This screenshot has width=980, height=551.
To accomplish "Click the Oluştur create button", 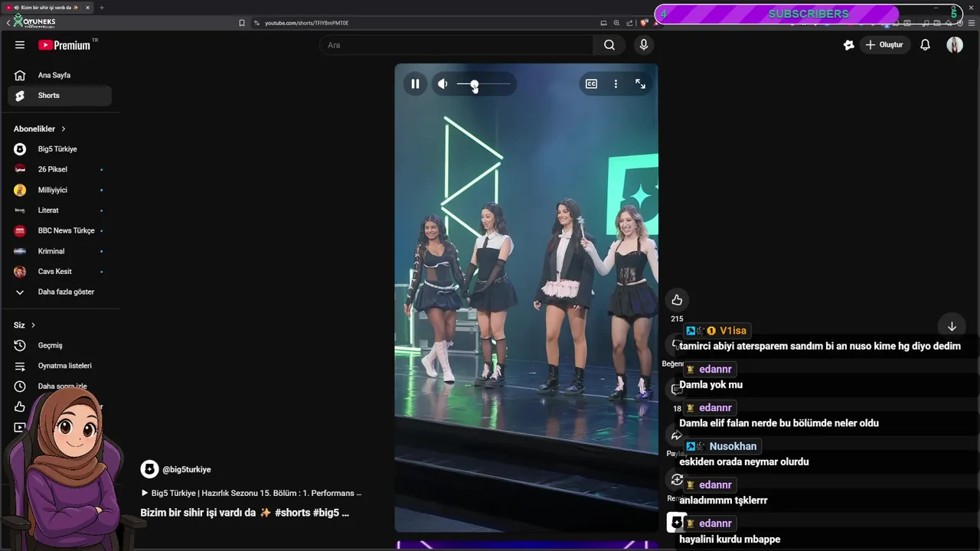I will coord(884,45).
